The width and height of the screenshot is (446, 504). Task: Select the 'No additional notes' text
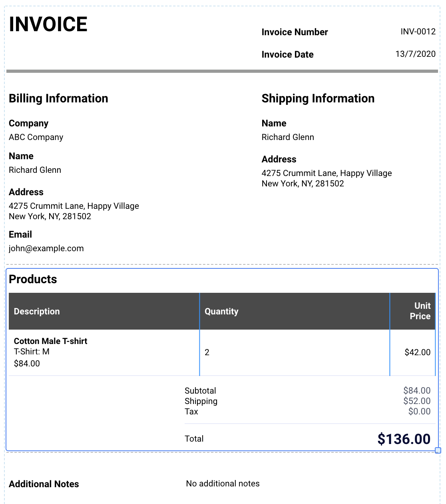(x=223, y=484)
